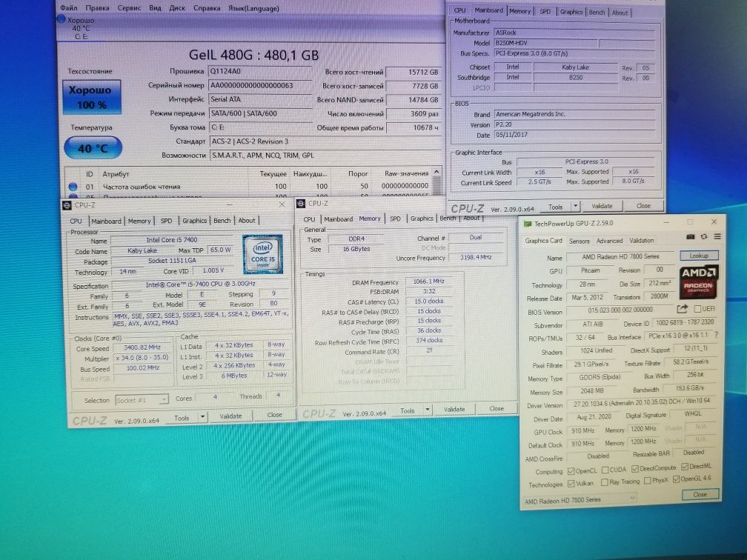Viewport: 747px width, 560px height.
Task: Click the Close button in GPU-Z
Action: pyautogui.click(x=700, y=494)
